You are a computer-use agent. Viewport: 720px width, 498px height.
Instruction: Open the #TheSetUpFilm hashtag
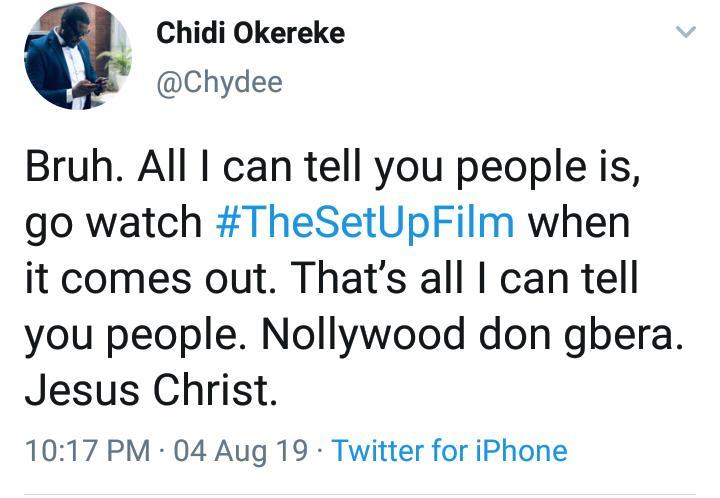click(365, 221)
